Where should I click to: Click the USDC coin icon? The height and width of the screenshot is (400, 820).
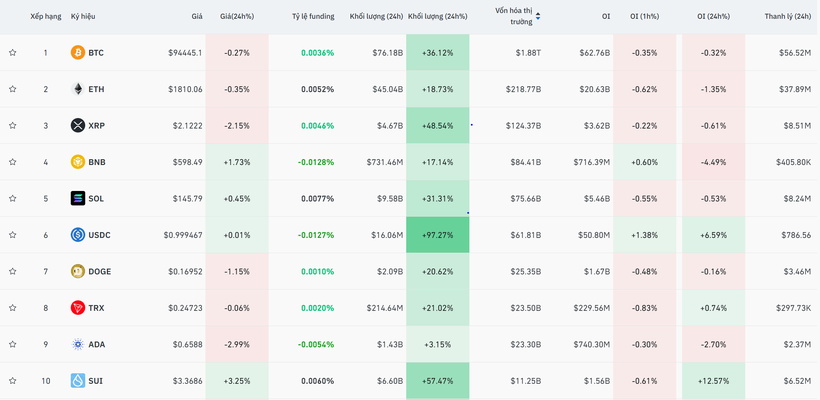pyautogui.click(x=77, y=235)
